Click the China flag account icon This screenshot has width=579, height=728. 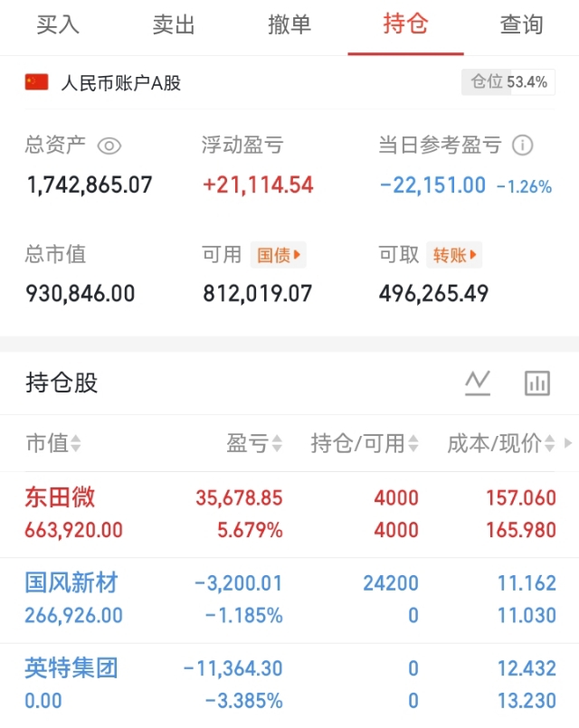pos(37,82)
